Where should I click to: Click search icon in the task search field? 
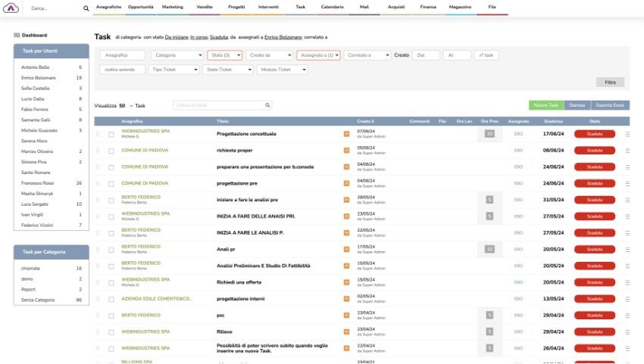(267, 105)
